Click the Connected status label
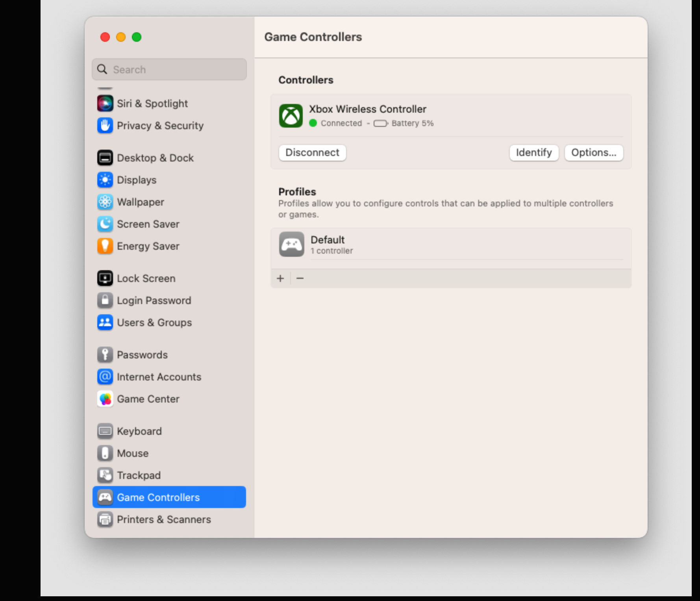The width and height of the screenshot is (700, 601). coord(341,123)
